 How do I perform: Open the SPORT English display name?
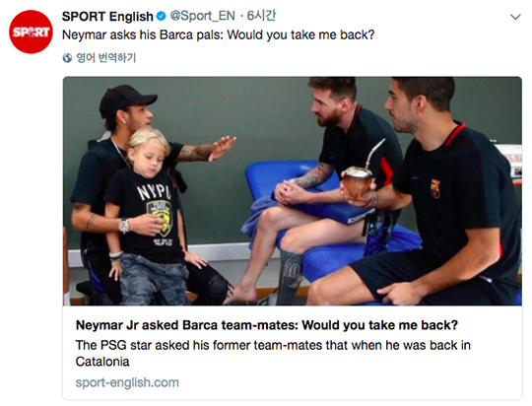pos(107,17)
